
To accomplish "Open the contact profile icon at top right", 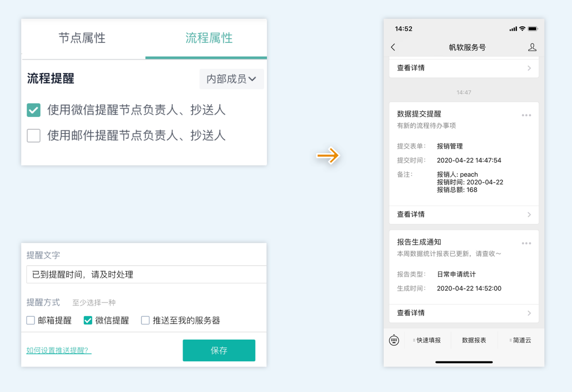I will tap(532, 47).
